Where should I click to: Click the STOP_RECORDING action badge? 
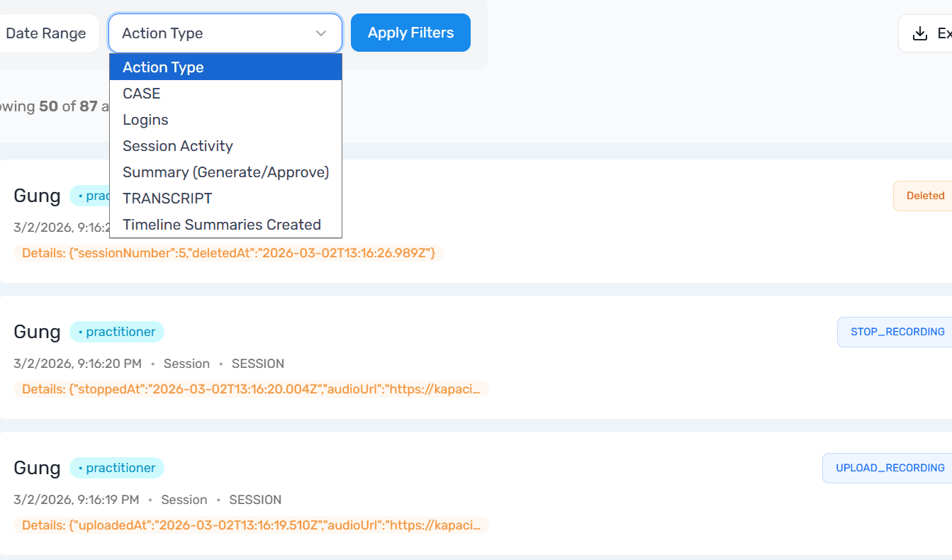(x=897, y=332)
